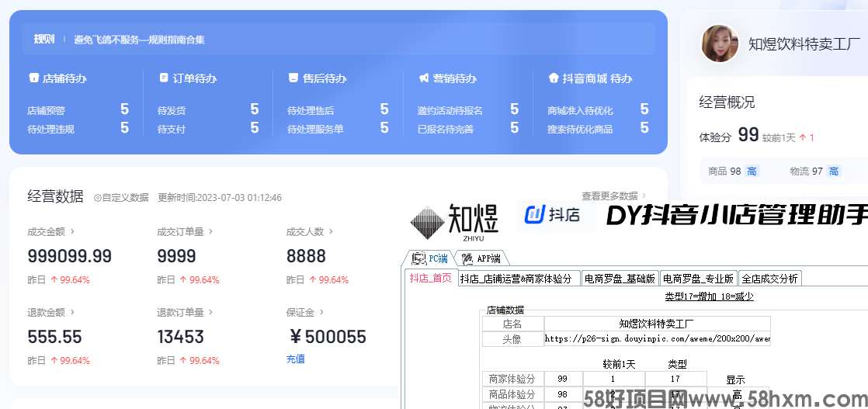Image resolution: width=868 pixels, height=409 pixels.
Task: Click 退款订单量 value 13453
Action: point(180,337)
